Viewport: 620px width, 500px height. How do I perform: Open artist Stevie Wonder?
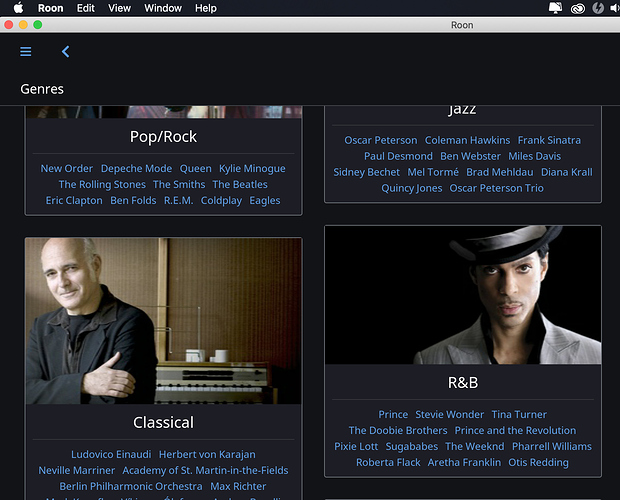click(x=450, y=415)
